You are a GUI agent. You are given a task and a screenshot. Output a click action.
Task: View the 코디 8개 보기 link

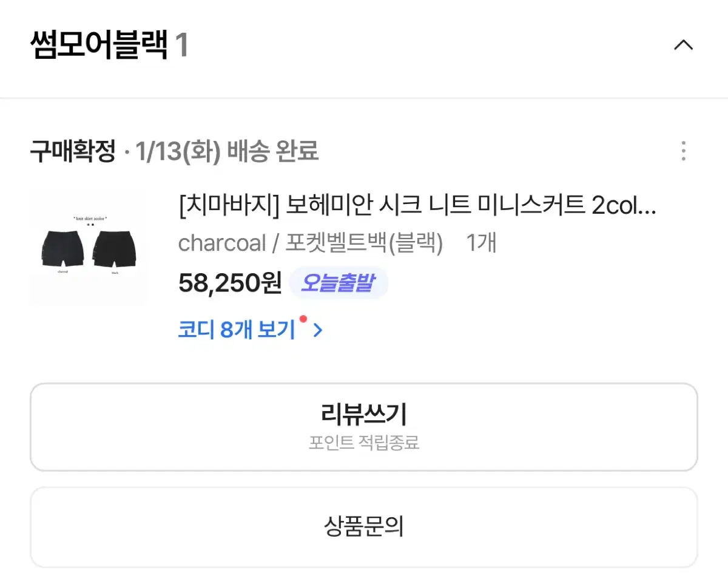(x=237, y=330)
